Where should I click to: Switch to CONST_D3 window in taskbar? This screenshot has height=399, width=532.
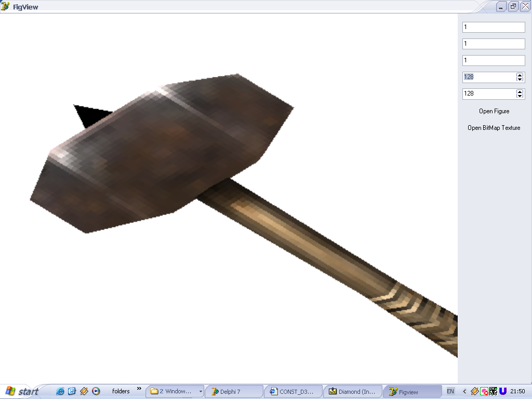292,392
